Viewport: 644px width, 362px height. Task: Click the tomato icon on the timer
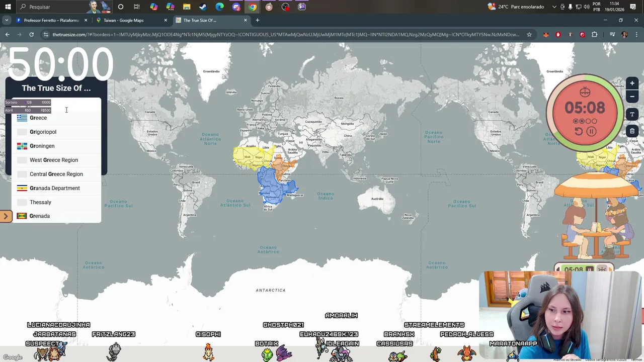585,92
